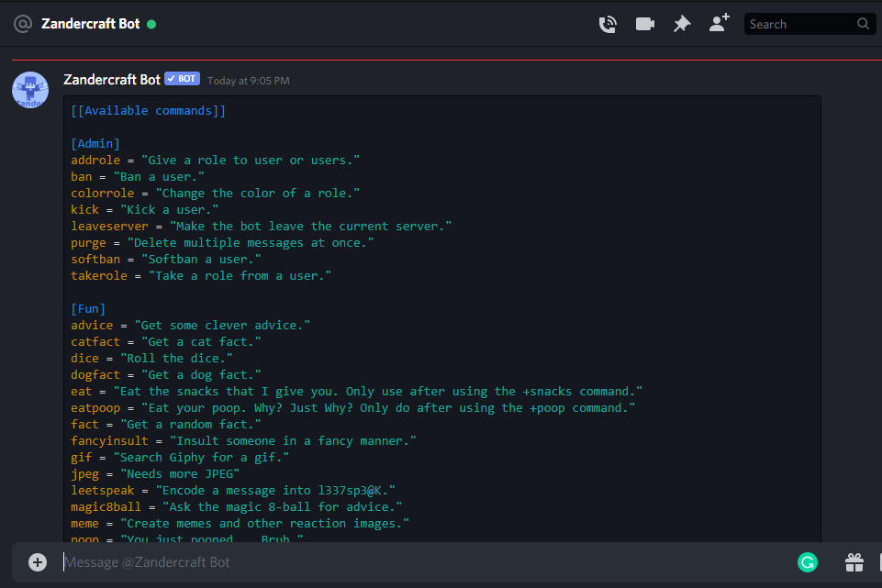The image size is (882, 588).
Task: Open pinned messages
Action: click(682, 24)
